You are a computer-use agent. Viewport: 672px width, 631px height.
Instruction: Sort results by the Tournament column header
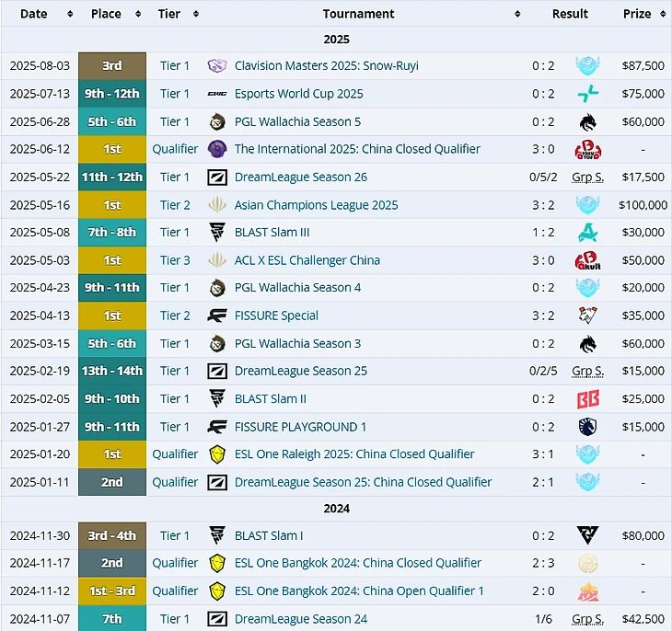[358, 14]
